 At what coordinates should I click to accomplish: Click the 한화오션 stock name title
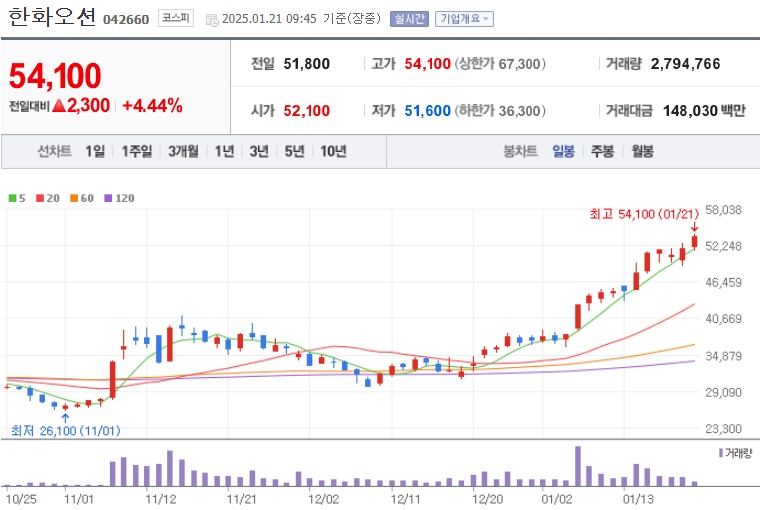click(x=52, y=17)
